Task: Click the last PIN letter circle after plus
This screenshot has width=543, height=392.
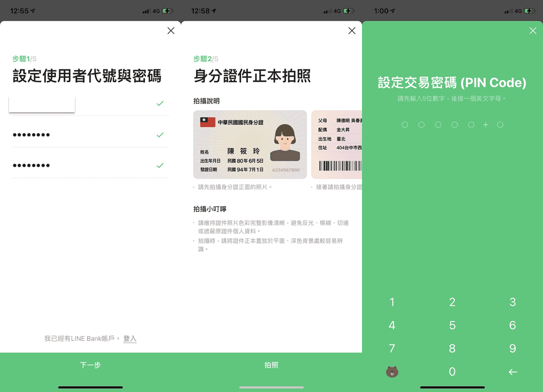Action: tap(500, 124)
